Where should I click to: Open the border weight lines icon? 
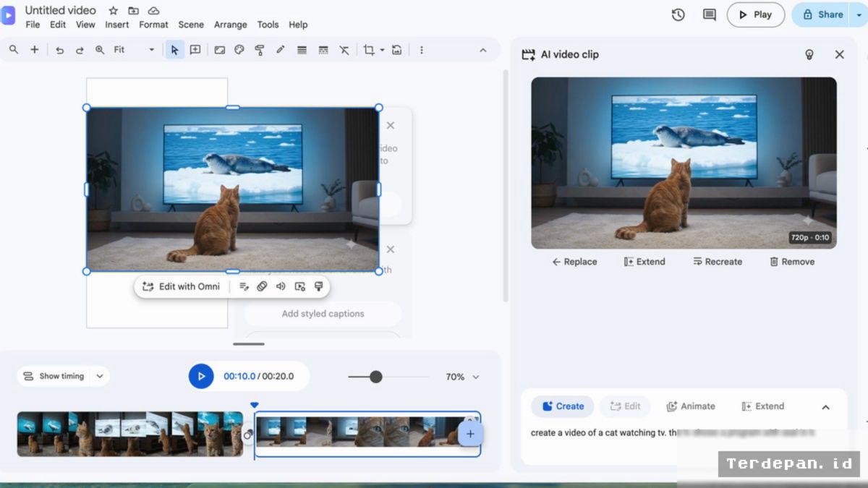click(302, 50)
